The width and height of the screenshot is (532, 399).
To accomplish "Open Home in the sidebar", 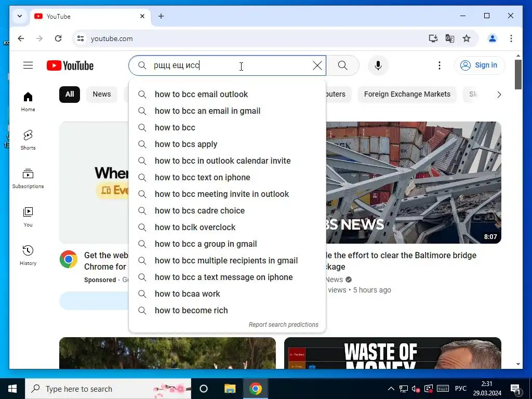I will click(28, 101).
